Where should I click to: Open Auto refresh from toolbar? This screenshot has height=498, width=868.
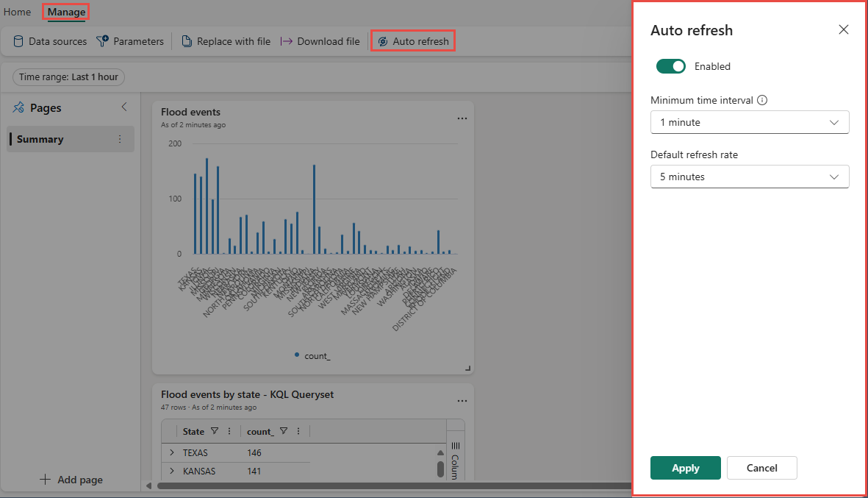click(x=413, y=41)
